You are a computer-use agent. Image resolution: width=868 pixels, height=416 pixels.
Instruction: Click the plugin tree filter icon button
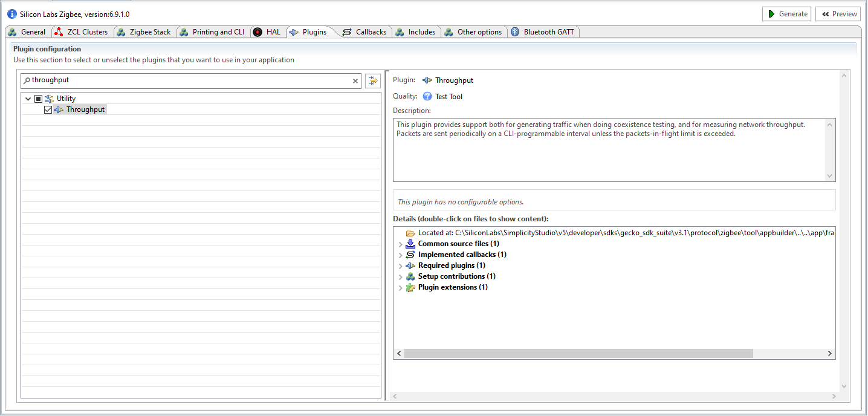click(x=373, y=80)
